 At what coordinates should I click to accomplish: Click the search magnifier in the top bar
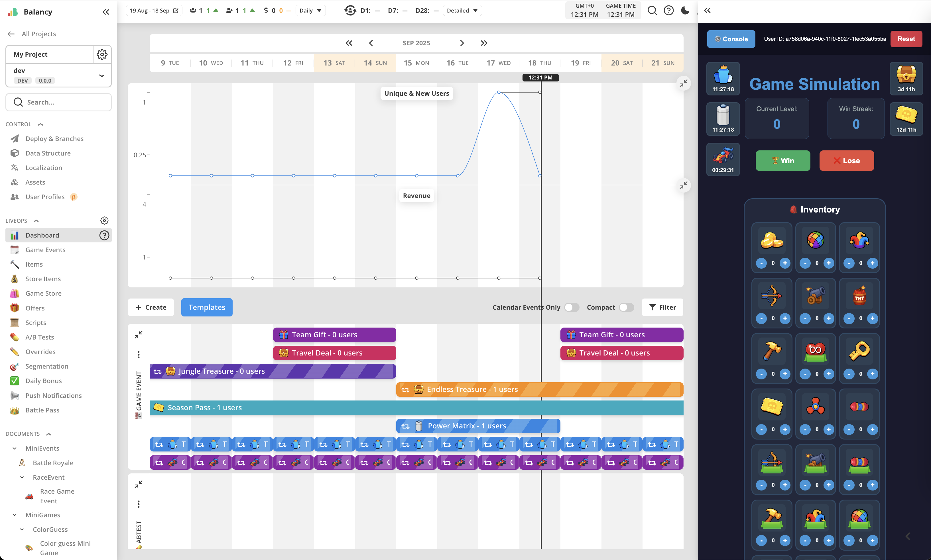(x=652, y=10)
